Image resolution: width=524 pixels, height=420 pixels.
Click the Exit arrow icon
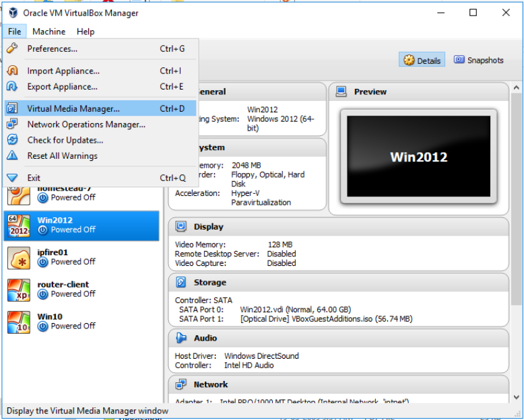pyautogui.click(x=12, y=178)
